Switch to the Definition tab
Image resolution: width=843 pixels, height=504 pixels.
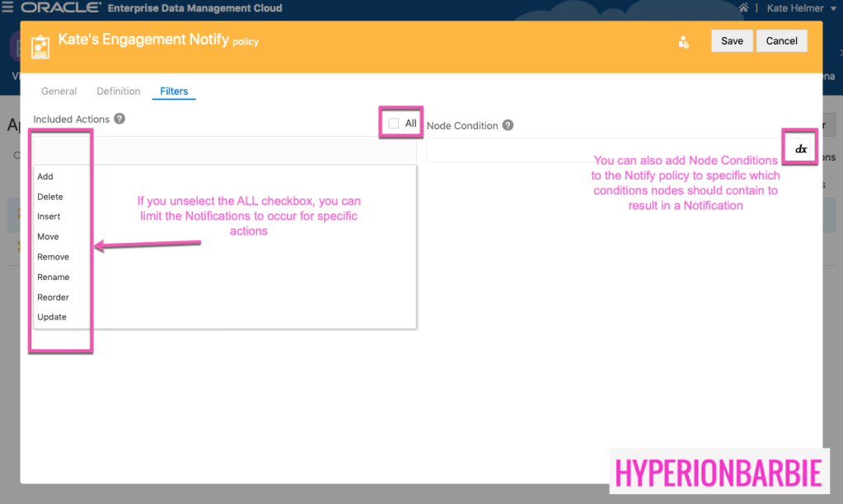(119, 91)
